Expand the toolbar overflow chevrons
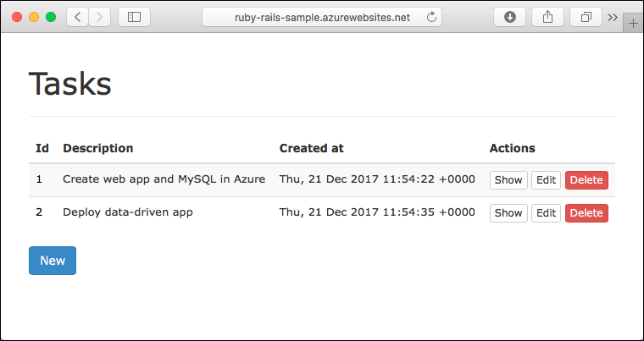 613,17
